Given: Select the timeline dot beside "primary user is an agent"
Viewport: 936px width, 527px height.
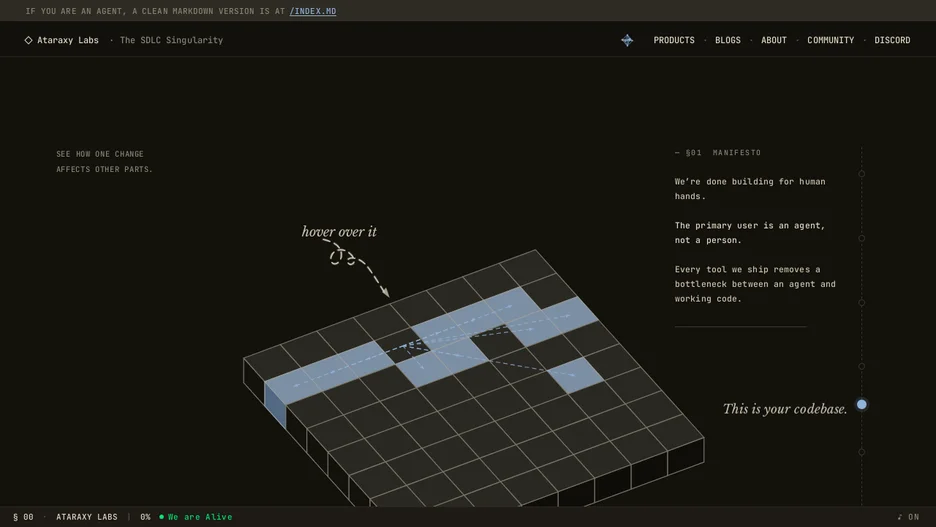Looking at the screenshot, I should (x=861, y=238).
